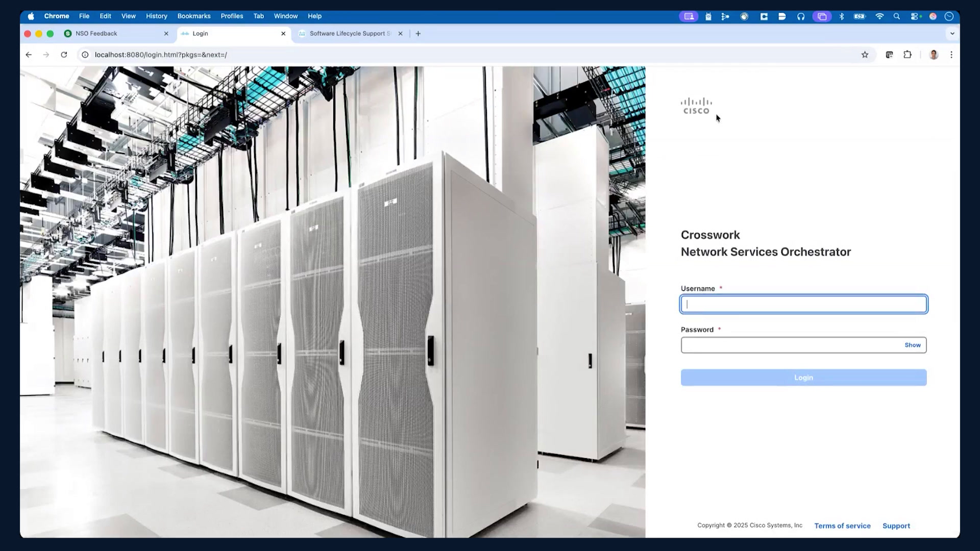Click the Cisco logo
This screenshot has width=980, height=551.
coord(696,106)
